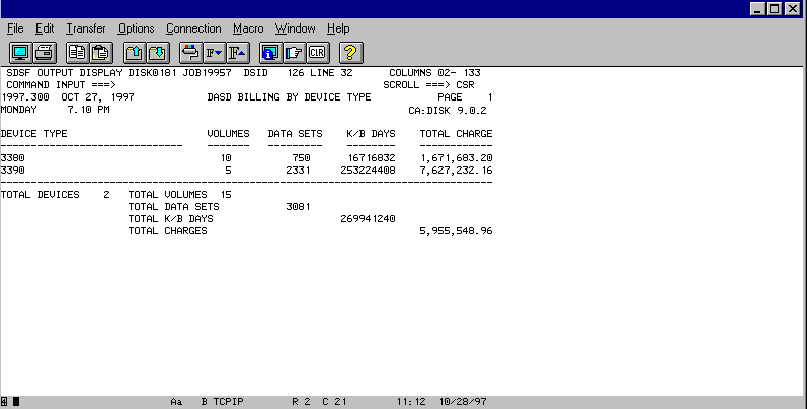The image size is (807, 409).
Task: Open the Help menu
Action: click(338, 29)
